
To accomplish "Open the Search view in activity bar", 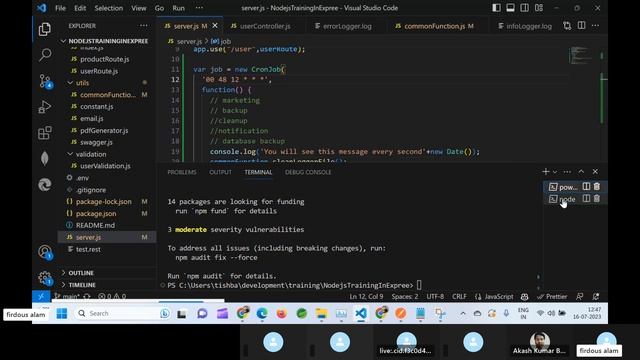I will (x=44, y=54).
